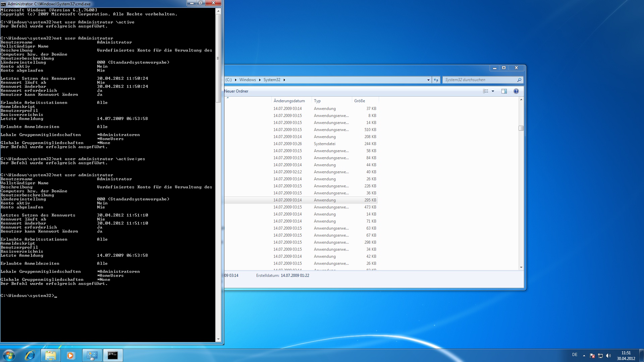Expand the address bar history dropdown
Viewport: 644px width, 362px height.
[428, 80]
